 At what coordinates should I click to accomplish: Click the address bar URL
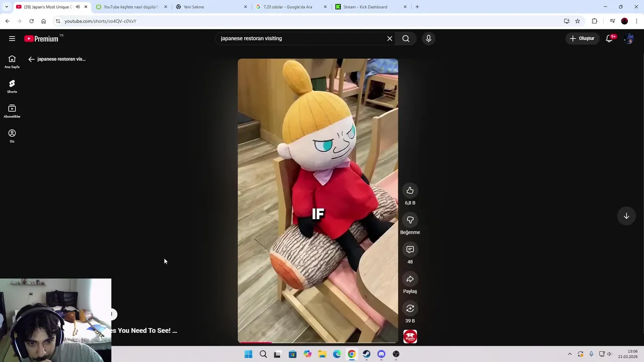pyautogui.click(x=101, y=21)
